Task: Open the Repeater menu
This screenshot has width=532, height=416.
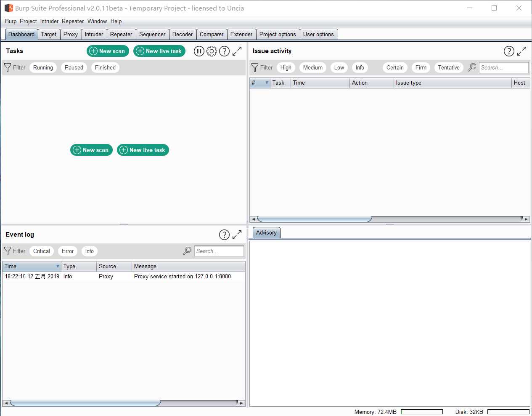Action: [x=73, y=21]
